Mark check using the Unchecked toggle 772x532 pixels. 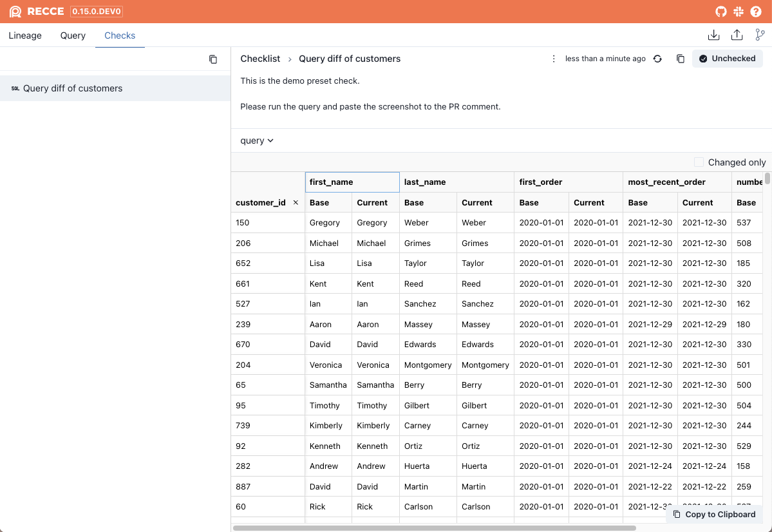pyautogui.click(x=728, y=59)
